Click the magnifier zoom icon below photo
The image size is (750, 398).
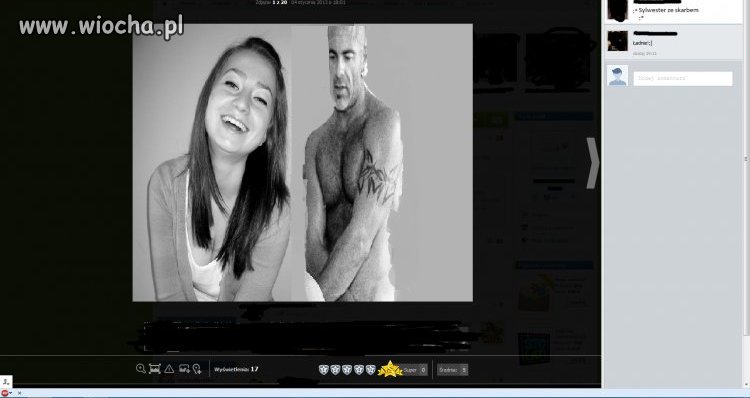(x=141, y=368)
